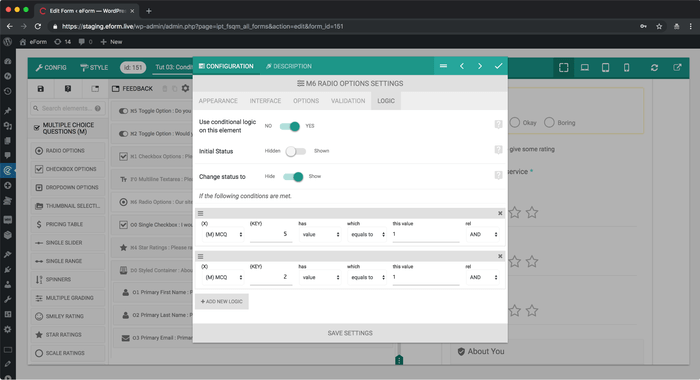Viewport: 700px width, 380px height.
Task: Open the 14 updates icon
Action: [x=62, y=42]
